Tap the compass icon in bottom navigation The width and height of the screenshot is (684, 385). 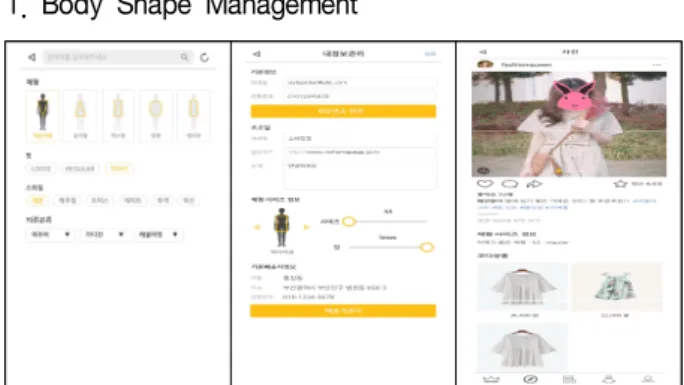[530, 379]
